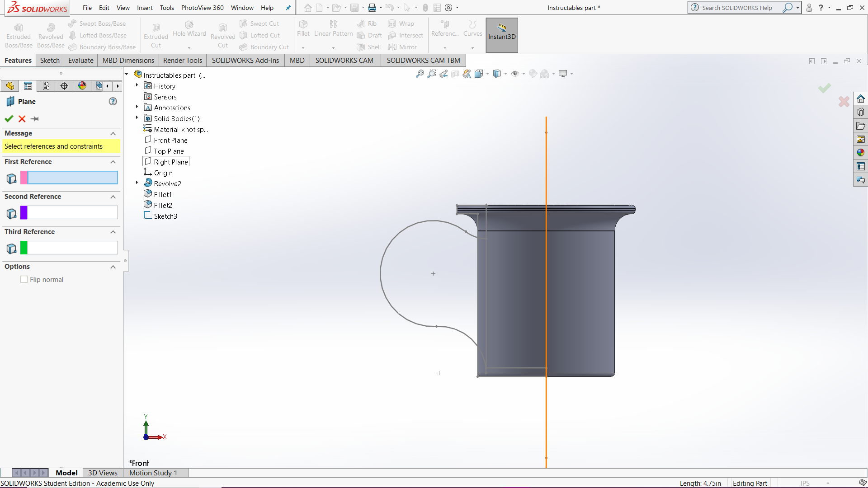Click Zoom to Fit in the heads-up toolbar
Screen dimensions: 868x488
[420, 74]
